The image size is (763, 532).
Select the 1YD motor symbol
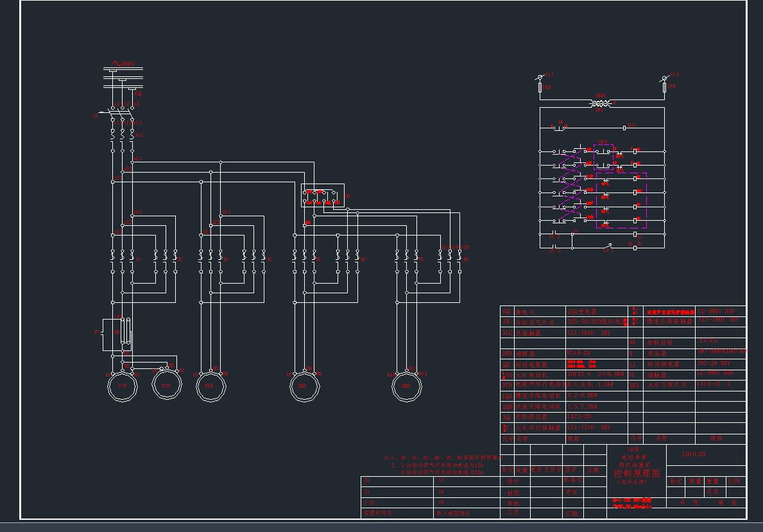124,386
